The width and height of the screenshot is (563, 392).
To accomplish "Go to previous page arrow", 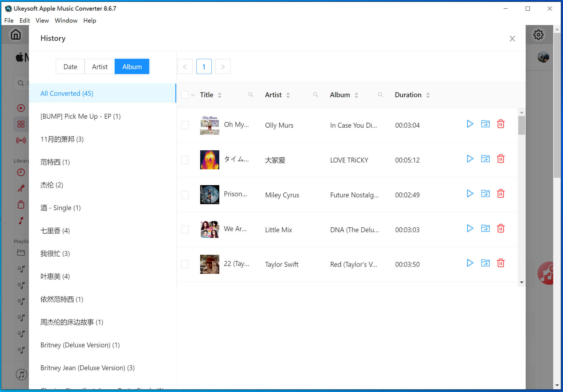I will 185,66.
